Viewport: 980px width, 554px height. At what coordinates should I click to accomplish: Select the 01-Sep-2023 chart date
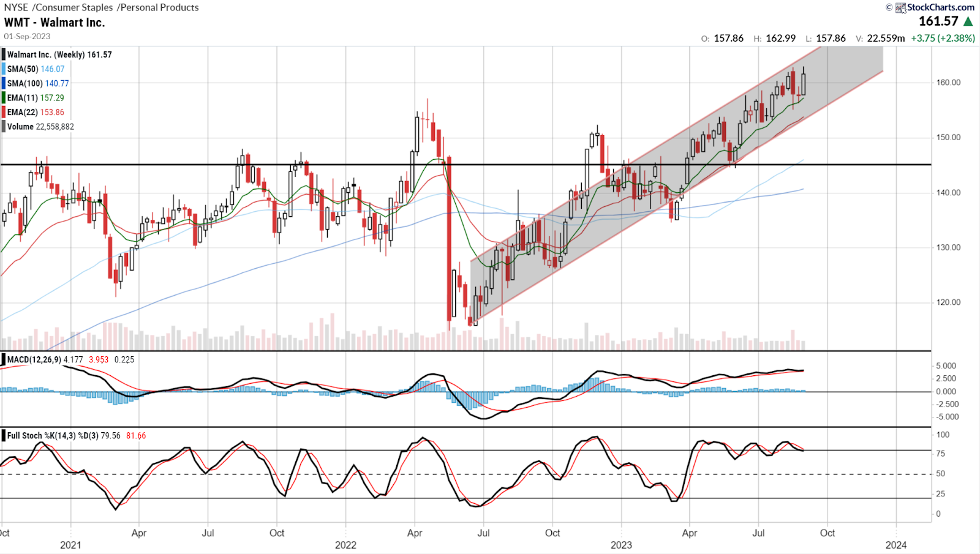[x=28, y=36]
